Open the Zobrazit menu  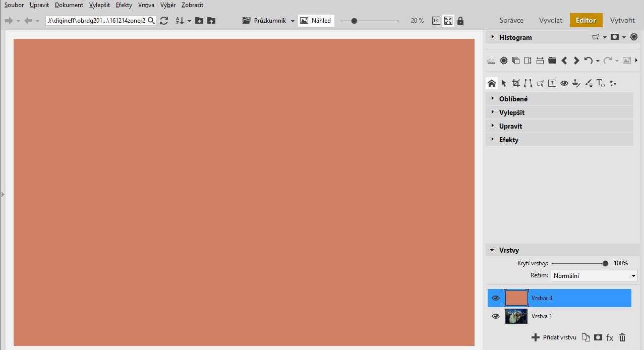pyautogui.click(x=193, y=5)
